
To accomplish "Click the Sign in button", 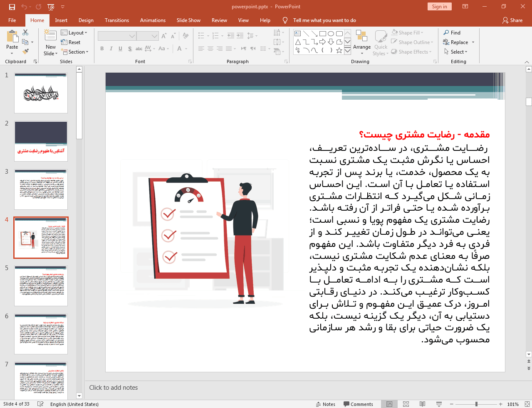I will point(439,7).
